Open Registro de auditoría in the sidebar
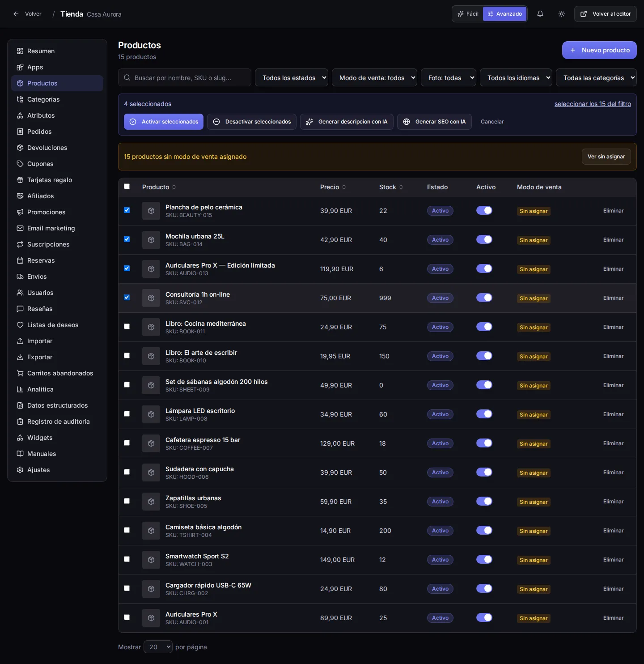Viewport: 644px width, 664px height. 57,421
